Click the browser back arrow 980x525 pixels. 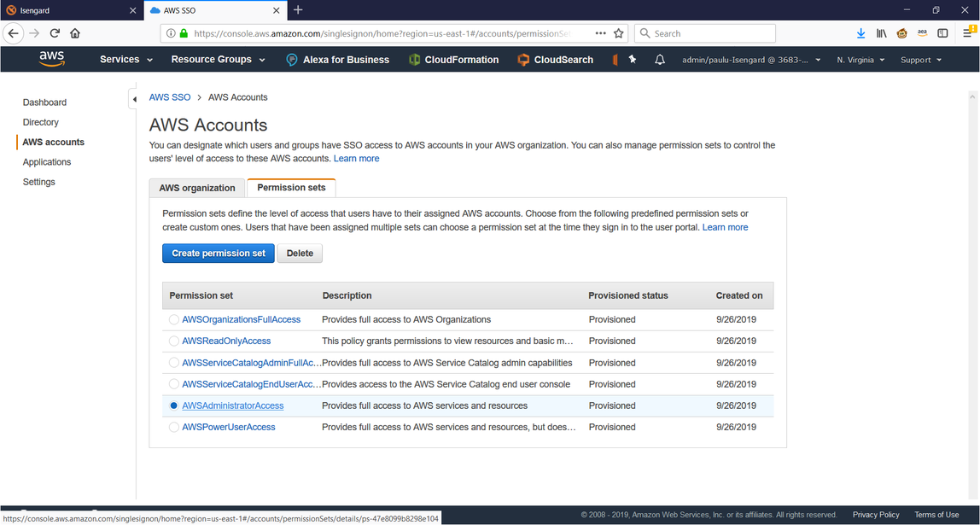click(13, 33)
